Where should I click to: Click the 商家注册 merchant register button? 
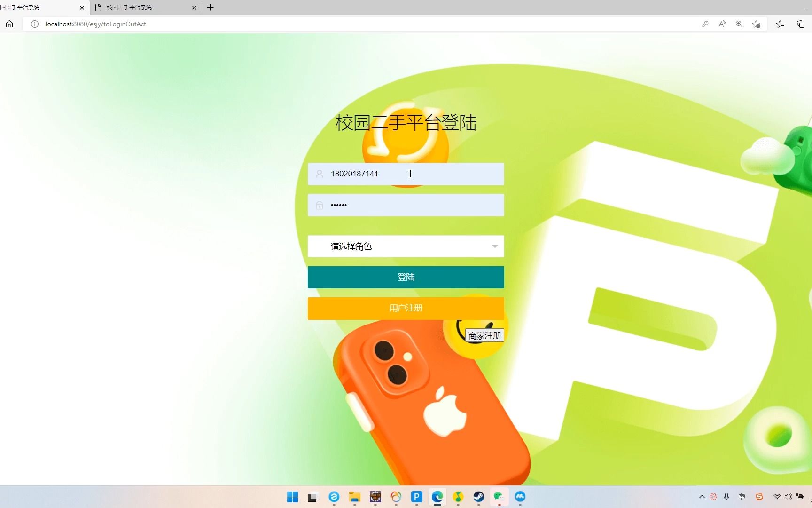click(x=484, y=335)
